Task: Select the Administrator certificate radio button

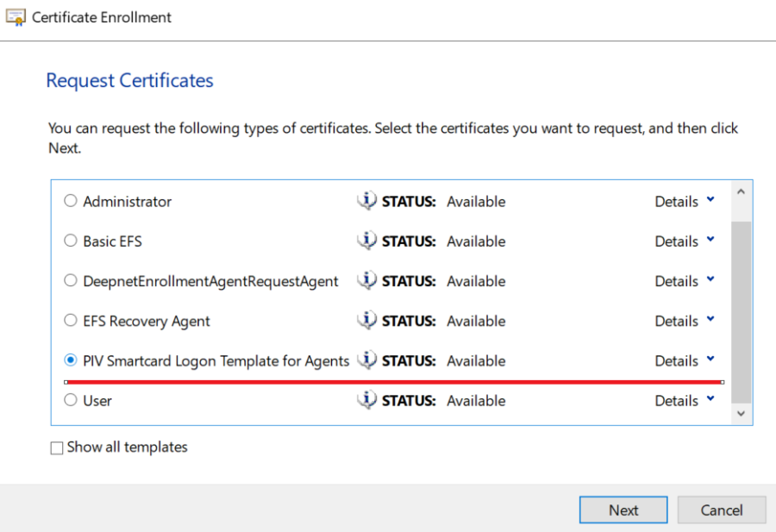Action: tap(71, 201)
